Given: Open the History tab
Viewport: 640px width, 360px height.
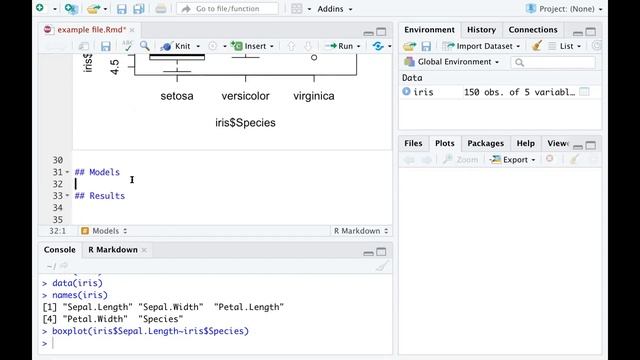Looking at the screenshot, I should pos(481,30).
